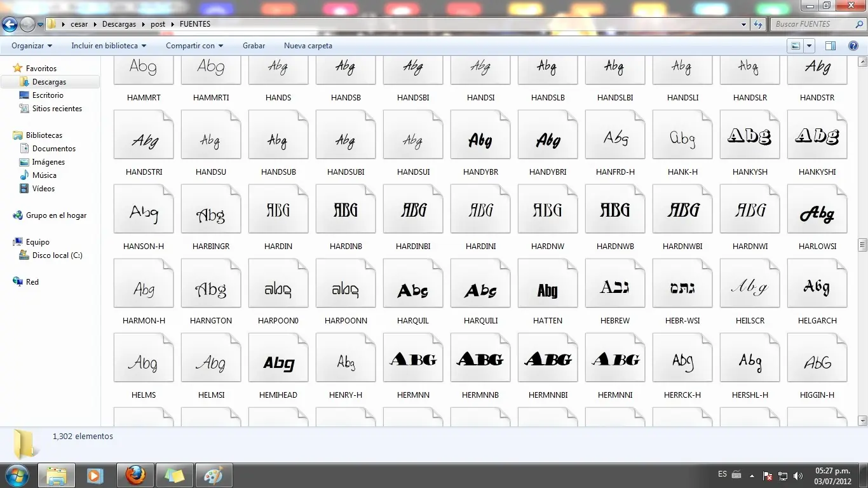Toggle the preview pane icon
The width and height of the screenshot is (868, 488).
click(x=830, y=46)
